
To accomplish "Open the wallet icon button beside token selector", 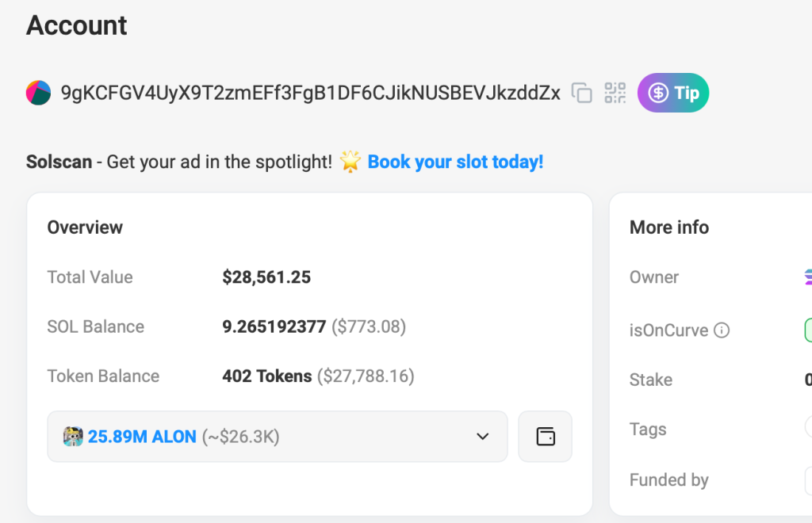I will pos(545,437).
